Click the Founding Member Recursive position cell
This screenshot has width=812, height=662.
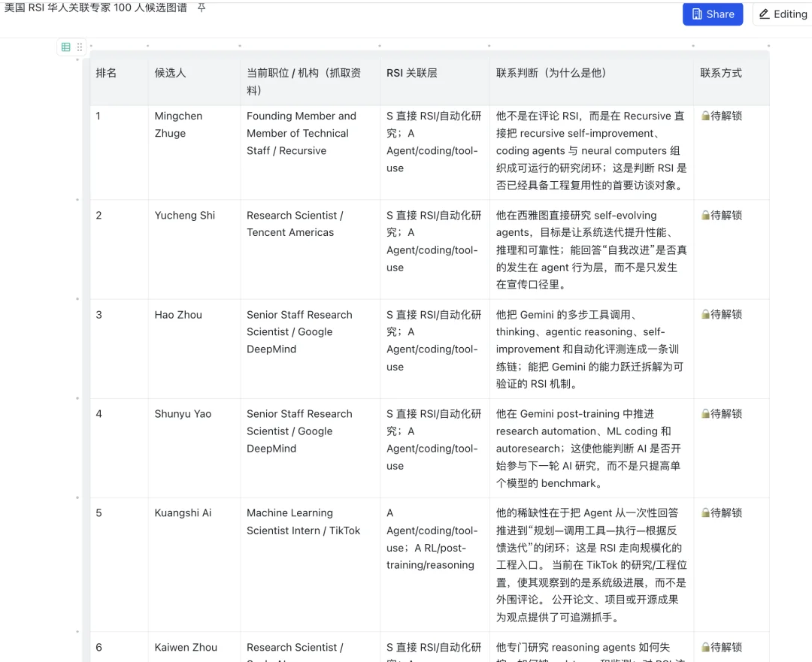(x=311, y=153)
